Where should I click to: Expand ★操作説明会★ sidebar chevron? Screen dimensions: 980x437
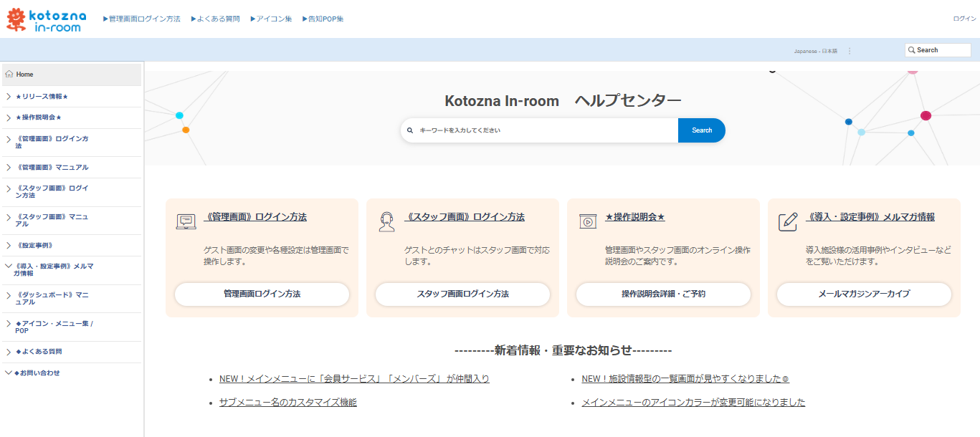click(x=8, y=117)
